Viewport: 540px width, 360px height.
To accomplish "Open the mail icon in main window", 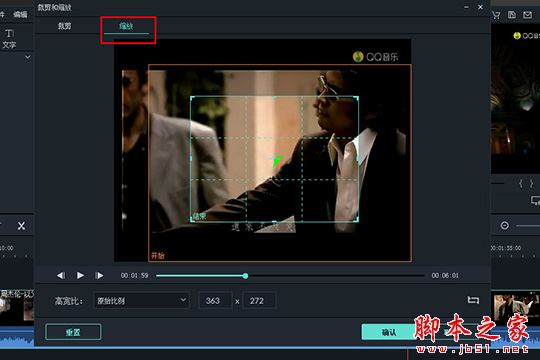I will 528,15.
